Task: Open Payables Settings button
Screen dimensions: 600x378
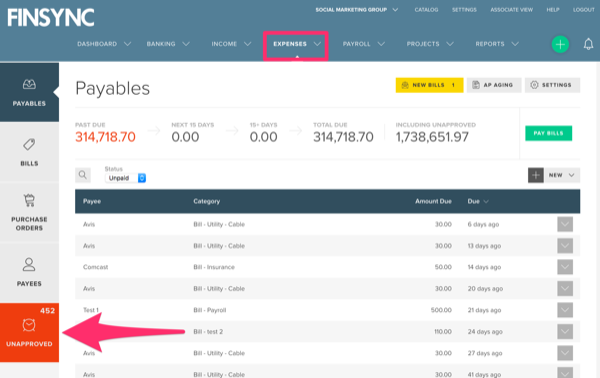Action: click(552, 85)
